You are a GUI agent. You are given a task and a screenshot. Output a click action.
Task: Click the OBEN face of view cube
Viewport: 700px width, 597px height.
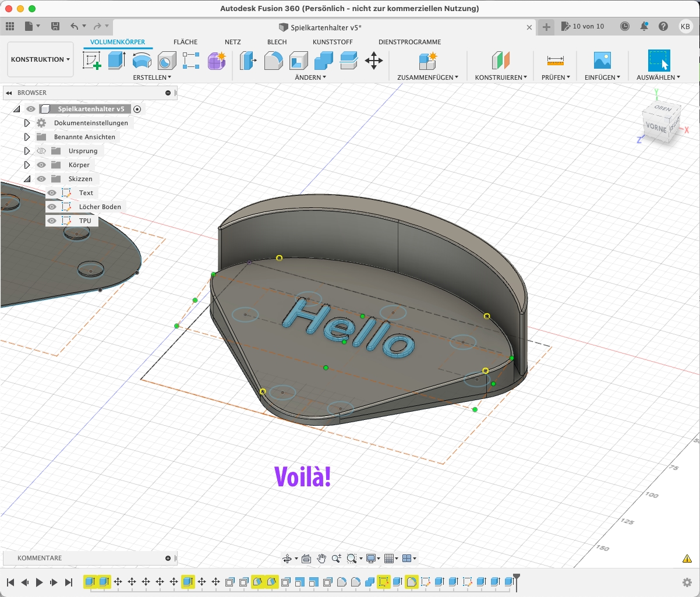pos(663,109)
